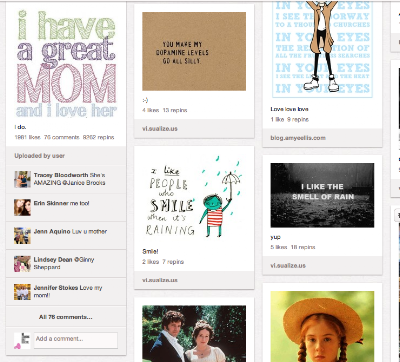Open the dopamine levels kraft card pin
Image resolution: width=400 pixels, height=362 pixels.
[194, 51]
